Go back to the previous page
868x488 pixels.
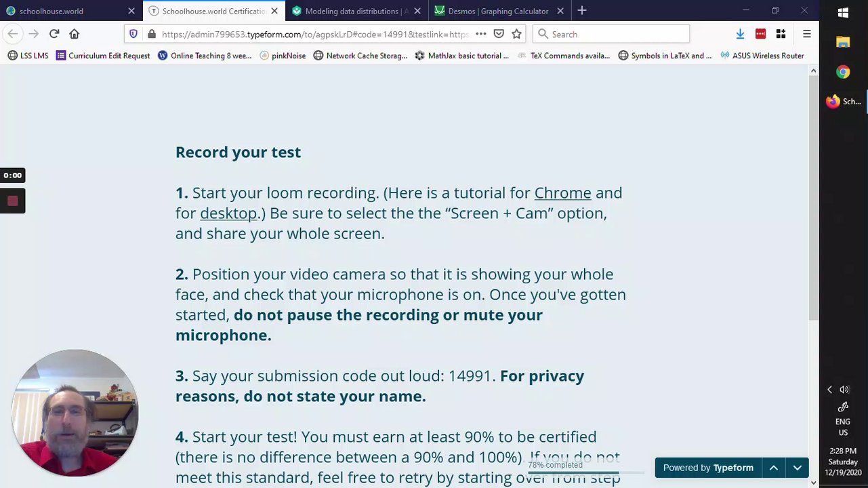[x=13, y=34]
